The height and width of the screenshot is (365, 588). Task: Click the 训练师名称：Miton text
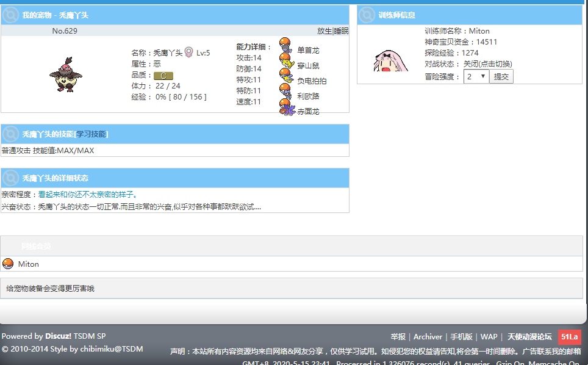[457, 31]
